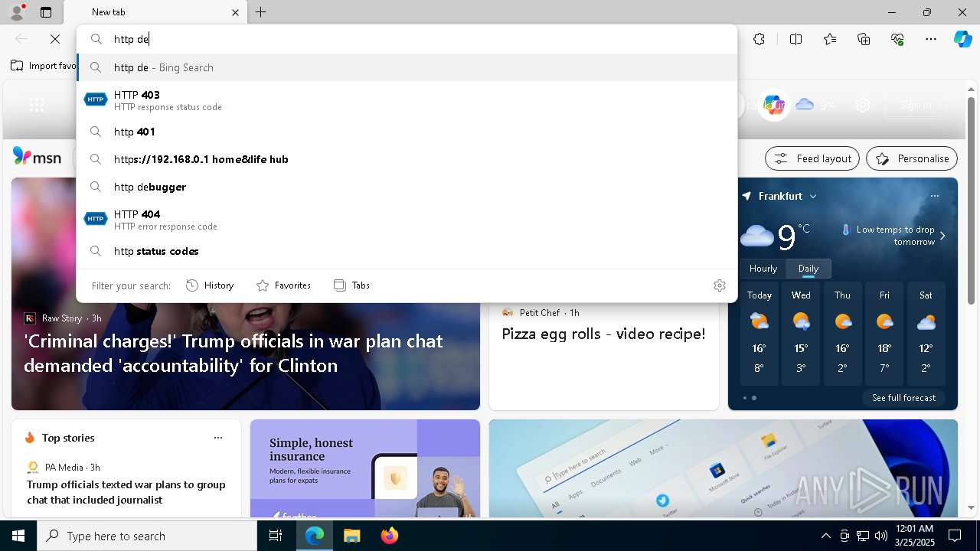This screenshot has height=551, width=980.
Task: Select the Fri forecast column
Action: click(x=884, y=334)
